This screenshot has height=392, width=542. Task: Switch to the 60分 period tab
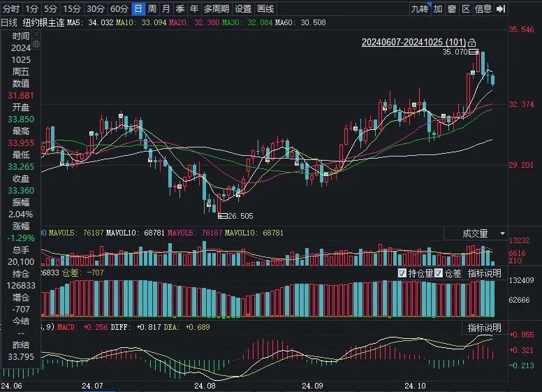pos(119,9)
